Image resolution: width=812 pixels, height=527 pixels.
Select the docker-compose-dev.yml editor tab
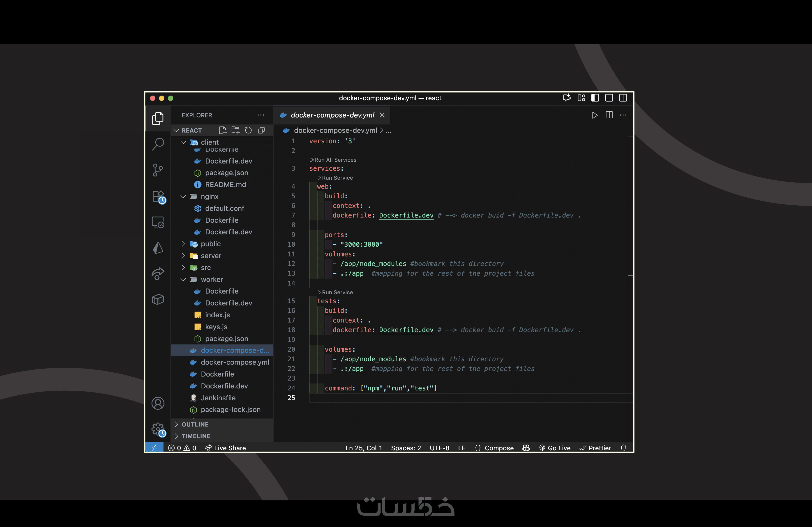tap(332, 115)
